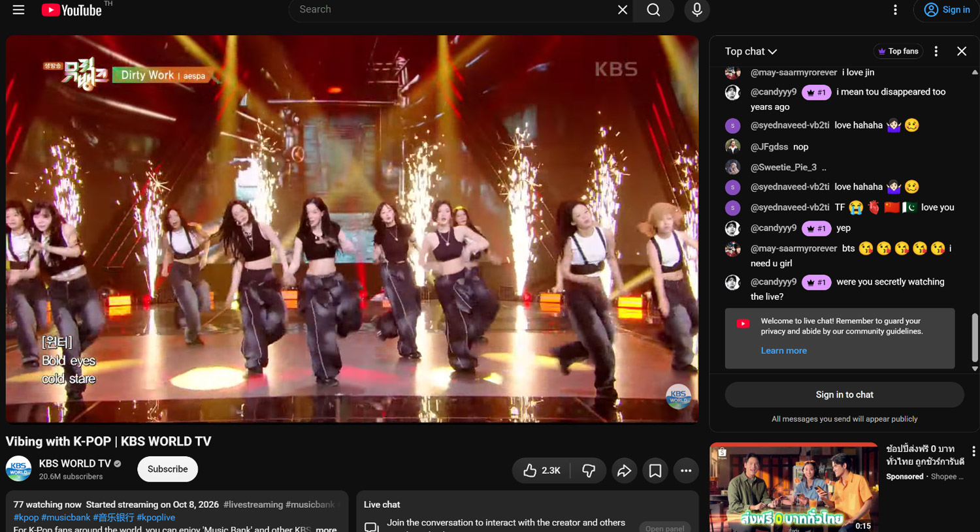Click the video player to pause

point(352,229)
